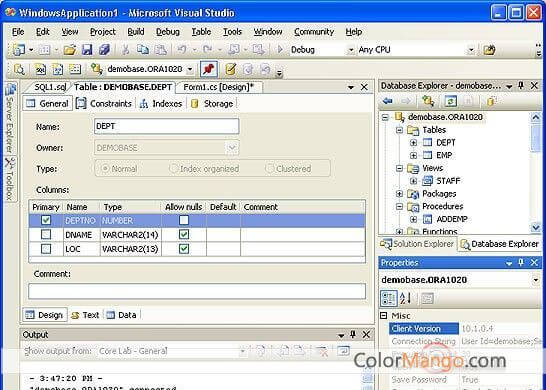
Task: Switch to the Data view button
Action: (122, 315)
